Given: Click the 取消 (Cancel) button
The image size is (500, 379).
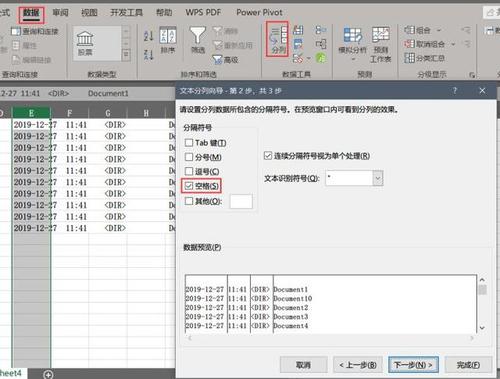Looking at the screenshot, I should (x=303, y=365).
